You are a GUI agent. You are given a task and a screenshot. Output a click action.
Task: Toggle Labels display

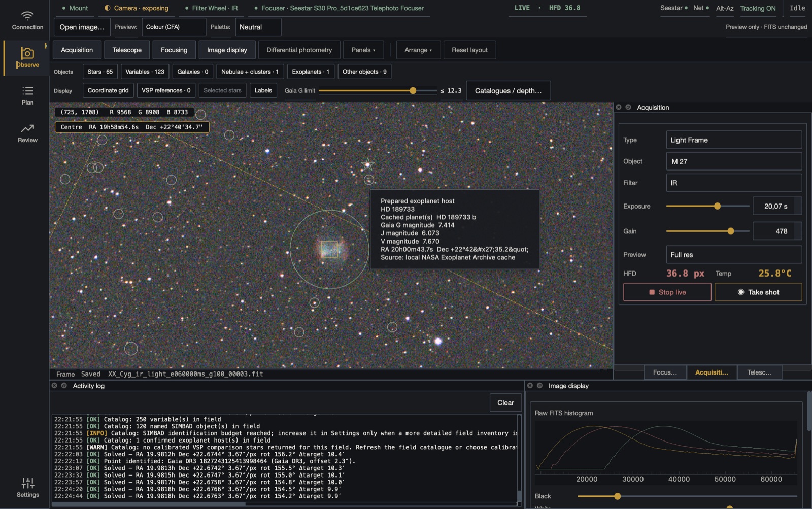coord(263,90)
